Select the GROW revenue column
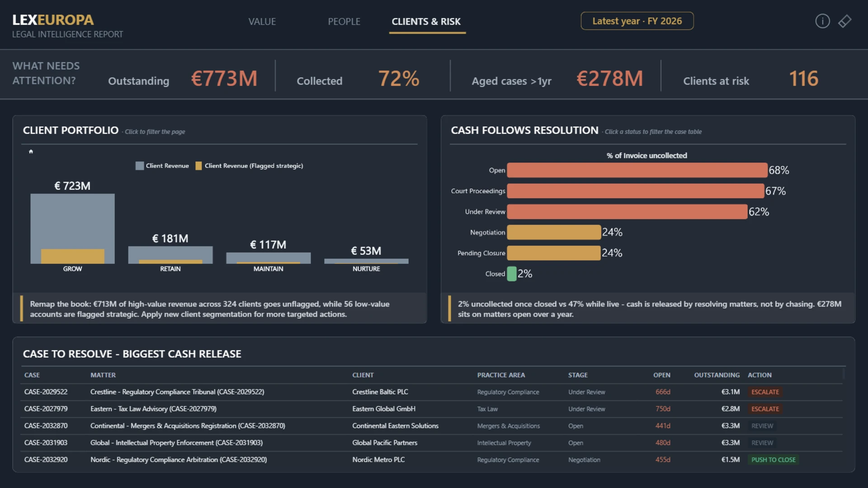 (x=72, y=229)
